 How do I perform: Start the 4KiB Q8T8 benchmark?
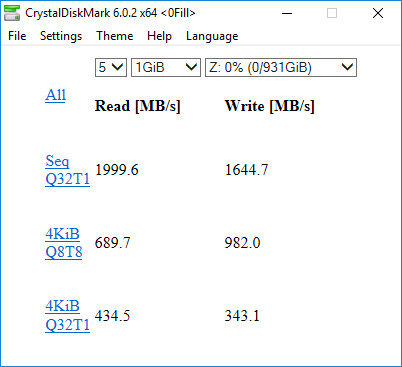coord(64,243)
